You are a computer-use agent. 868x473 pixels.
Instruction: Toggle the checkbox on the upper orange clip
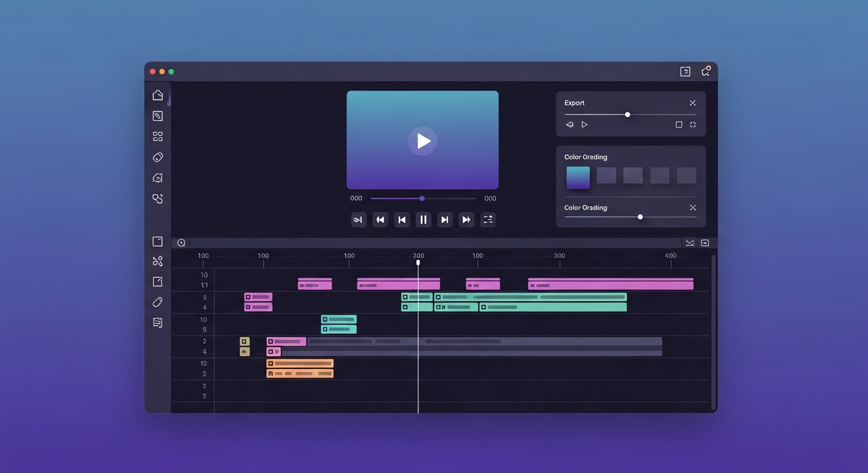coord(271,363)
